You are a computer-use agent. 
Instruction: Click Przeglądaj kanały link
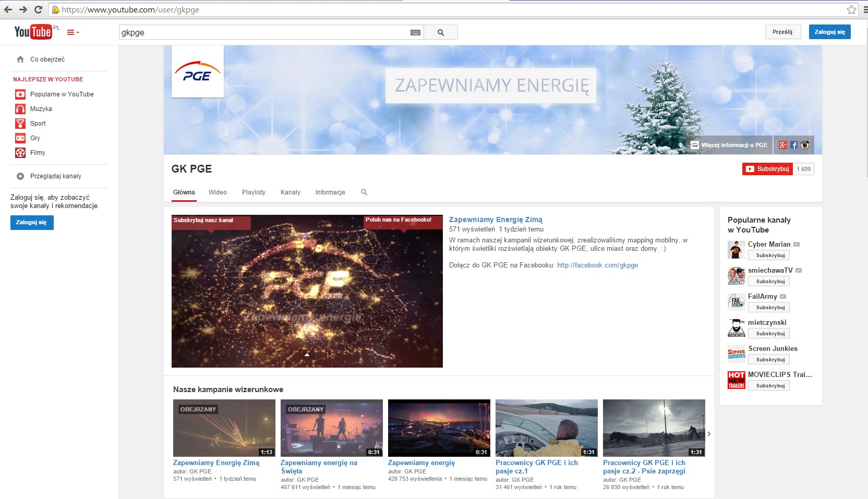pos(56,176)
